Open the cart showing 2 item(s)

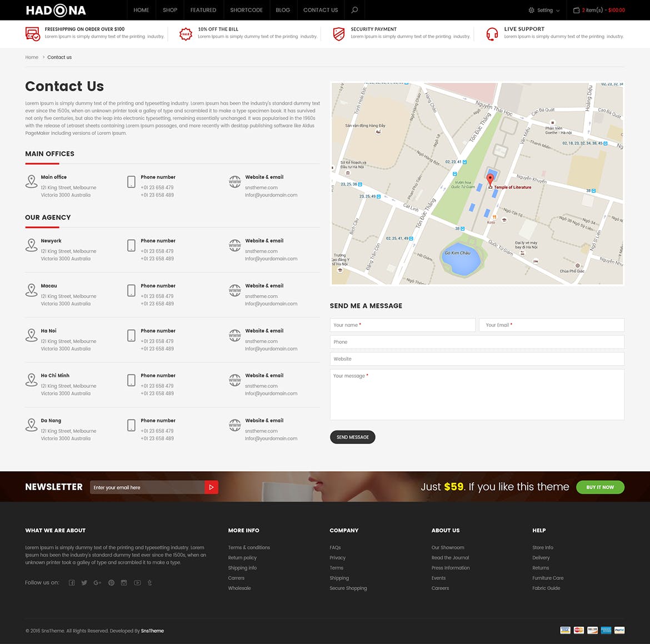coord(599,10)
